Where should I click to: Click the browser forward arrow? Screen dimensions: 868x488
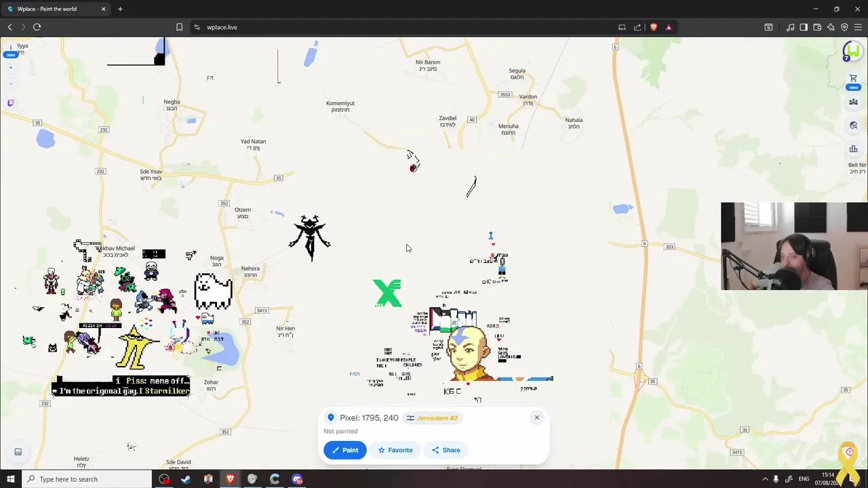[x=23, y=27]
